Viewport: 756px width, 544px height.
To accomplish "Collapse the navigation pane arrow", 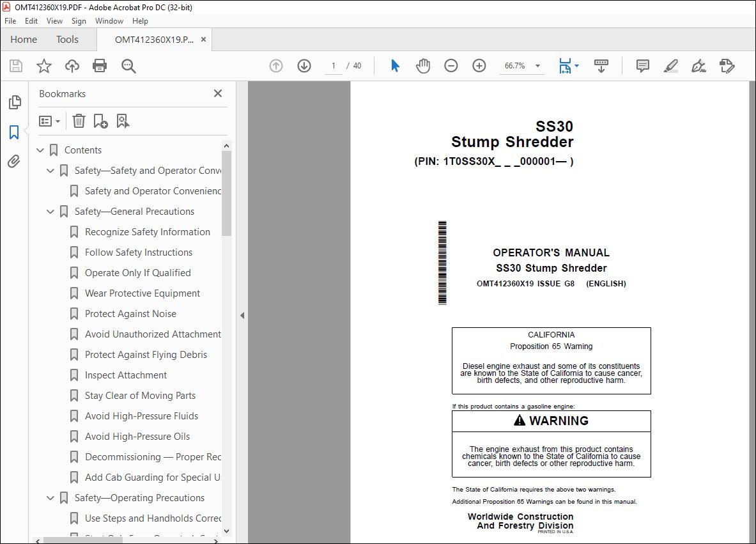I will [x=242, y=315].
